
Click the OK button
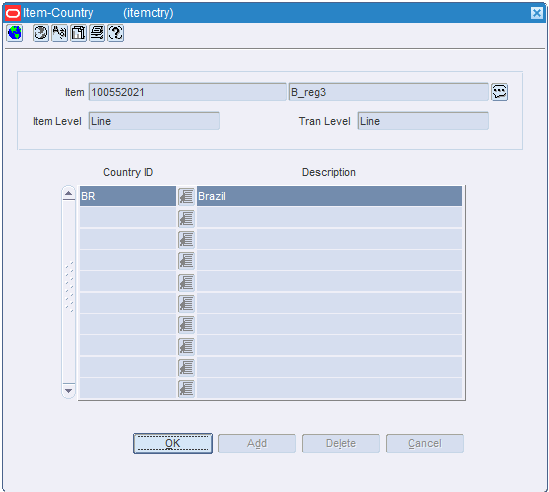click(173, 443)
